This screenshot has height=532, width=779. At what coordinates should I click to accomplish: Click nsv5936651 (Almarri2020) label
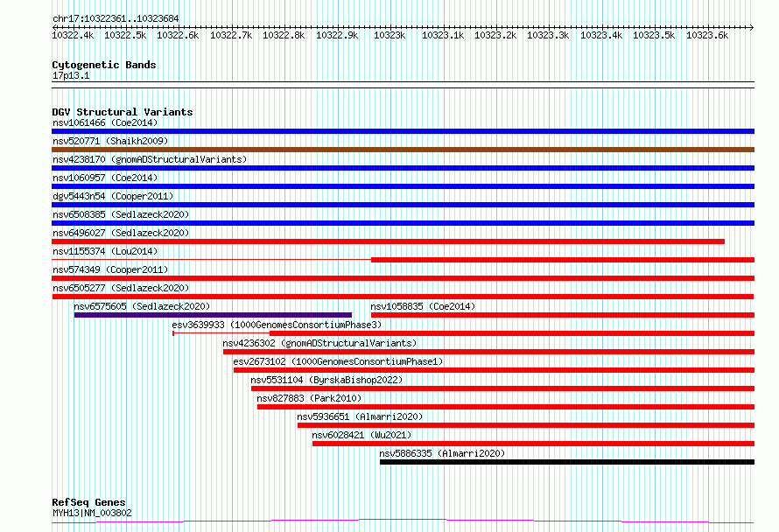pos(360,416)
